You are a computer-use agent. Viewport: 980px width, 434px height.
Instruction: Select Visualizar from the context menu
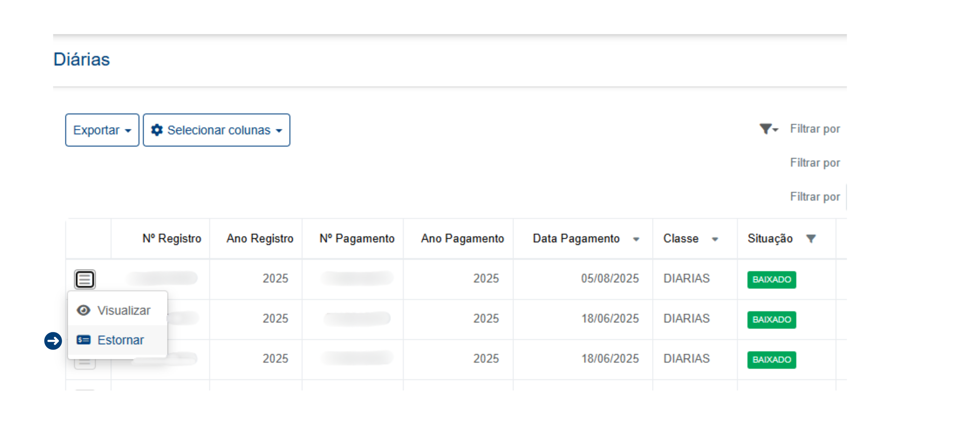click(123, 310)
